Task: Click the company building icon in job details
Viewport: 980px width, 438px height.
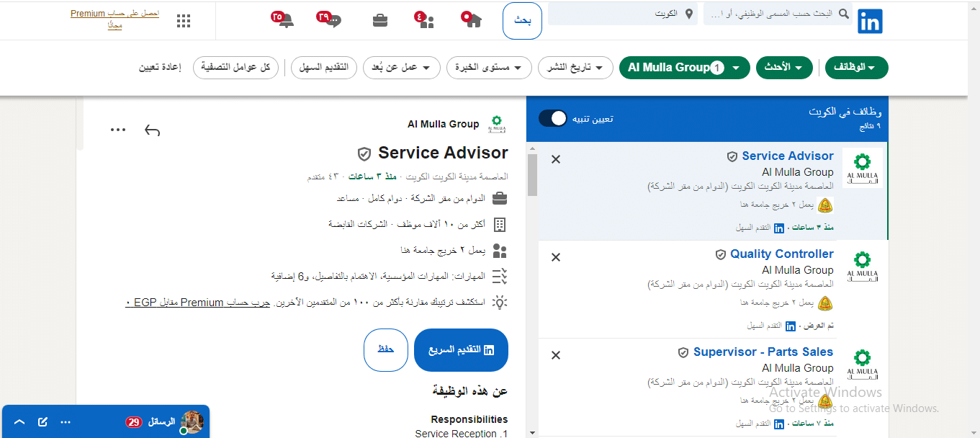Action: (500, 225)
